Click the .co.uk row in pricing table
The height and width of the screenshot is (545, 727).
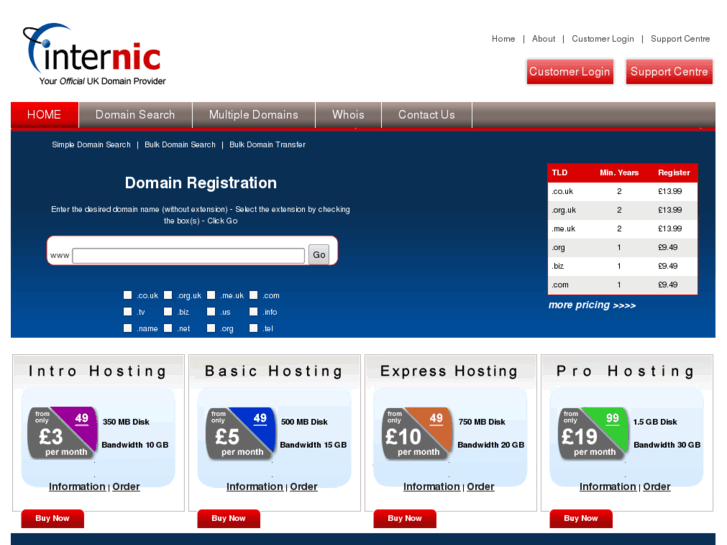623,192
